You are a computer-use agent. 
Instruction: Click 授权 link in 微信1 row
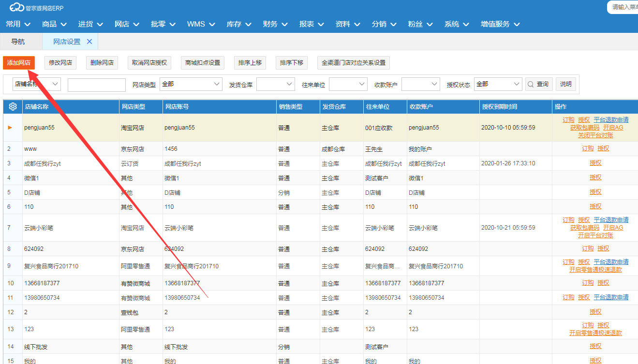(x=595, y=177)
